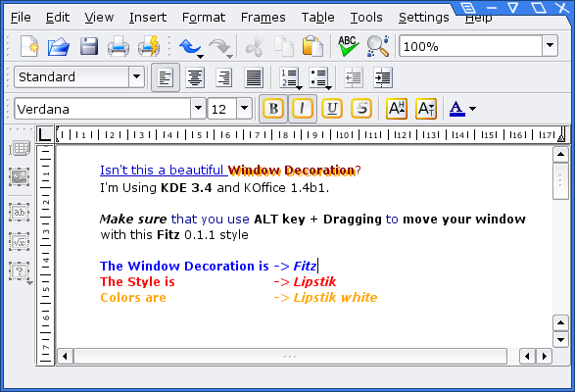Redo action with the gray arrow
Screen dimensions: 575x392
click(x=218, y=47)
